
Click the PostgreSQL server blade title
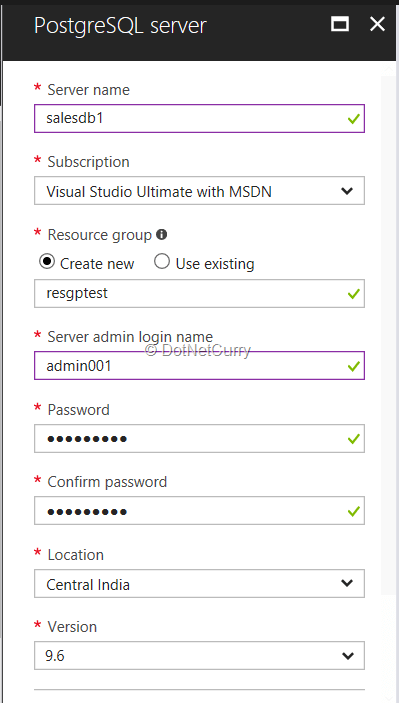point(120,26)
